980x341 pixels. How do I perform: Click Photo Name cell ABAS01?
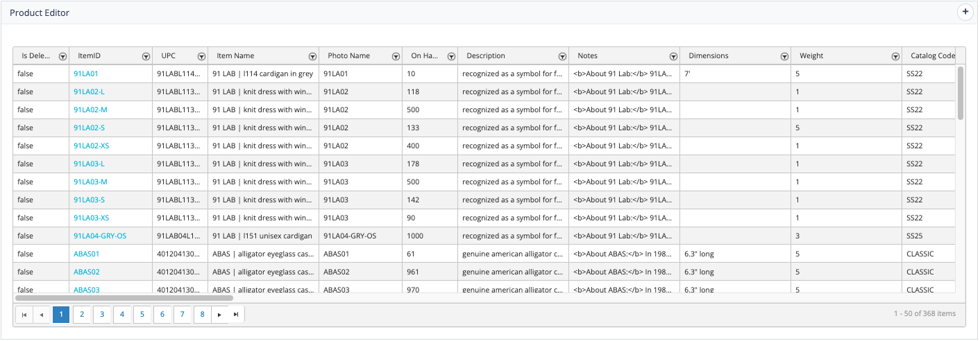coord(360,254)
